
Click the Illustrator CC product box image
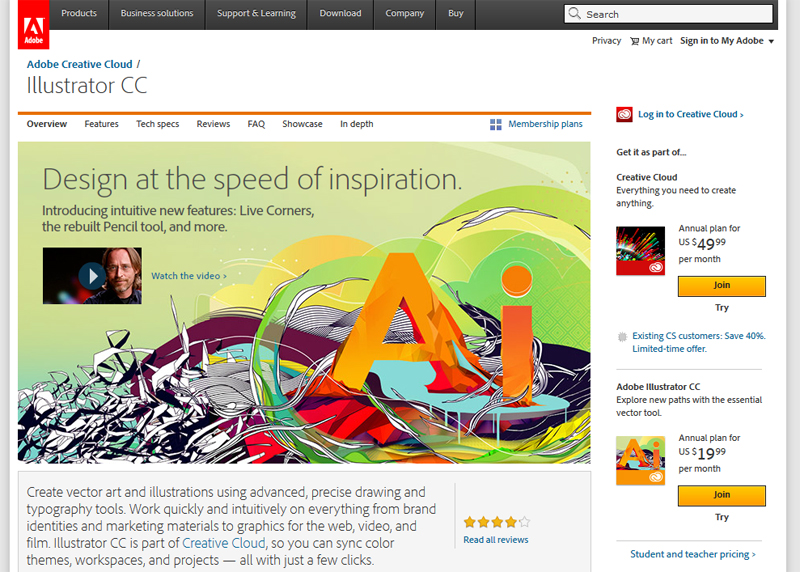pos(640,460)
